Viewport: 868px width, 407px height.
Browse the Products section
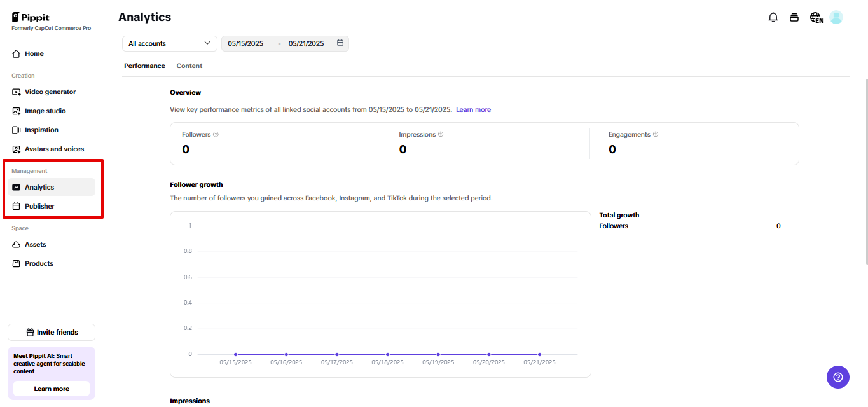39,263
